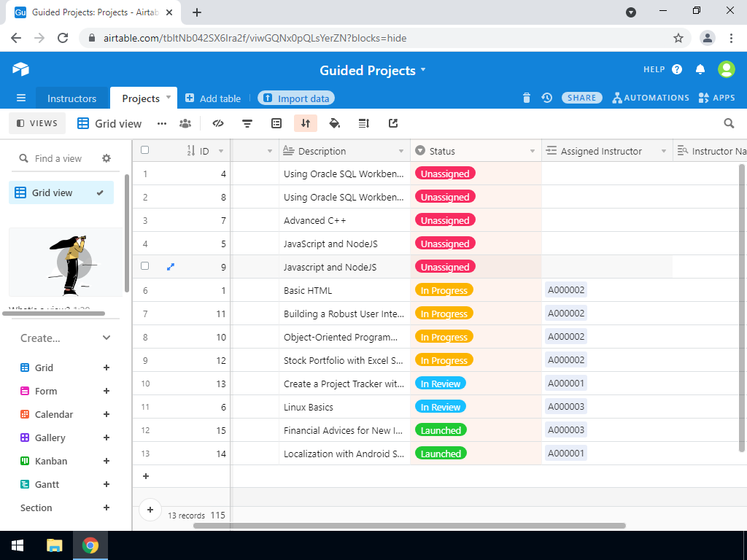Open the Grid view name switcher
747x560 pixels.
(x=109, y=124)
